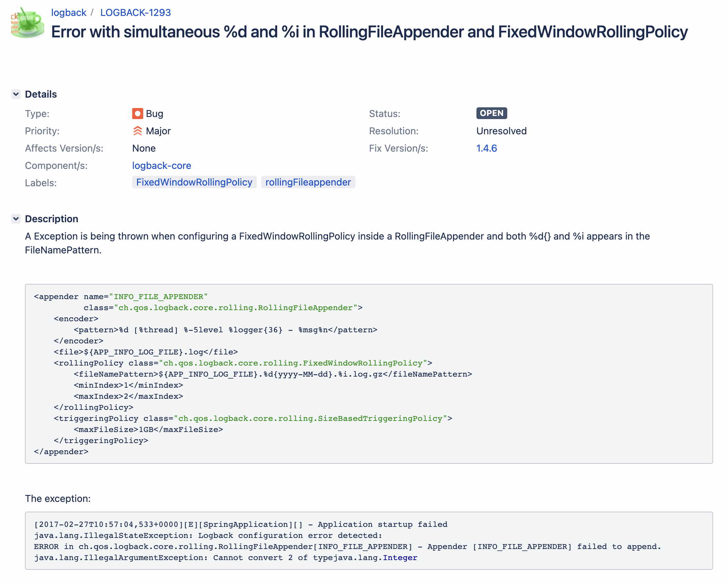Click the triggeringPolicy class line
This screenshot has height=585, width=728.
[253, 418]
